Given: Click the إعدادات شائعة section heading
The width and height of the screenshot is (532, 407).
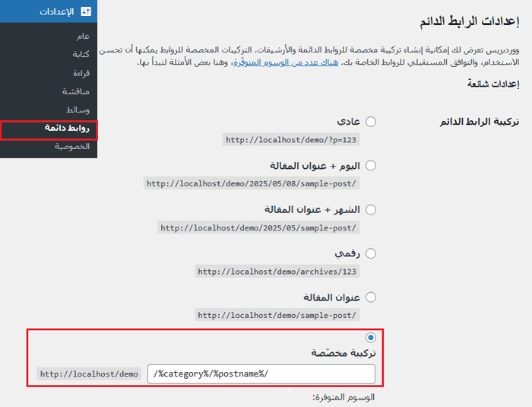Looking at the screenshot, I should tap(493, 84).
